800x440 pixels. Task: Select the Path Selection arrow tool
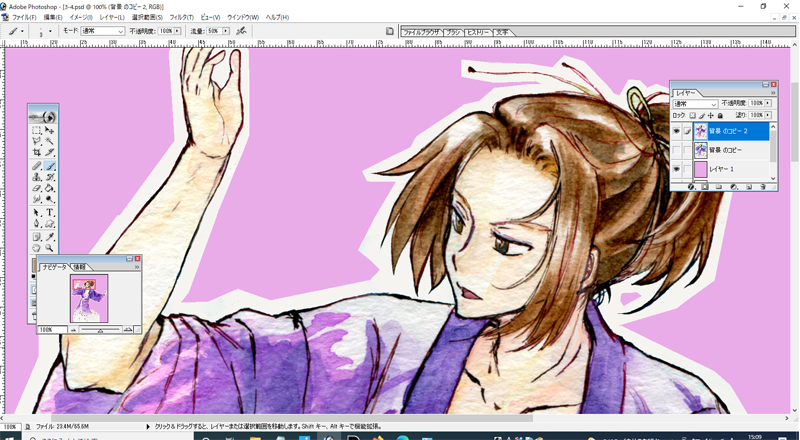[37, 212]
